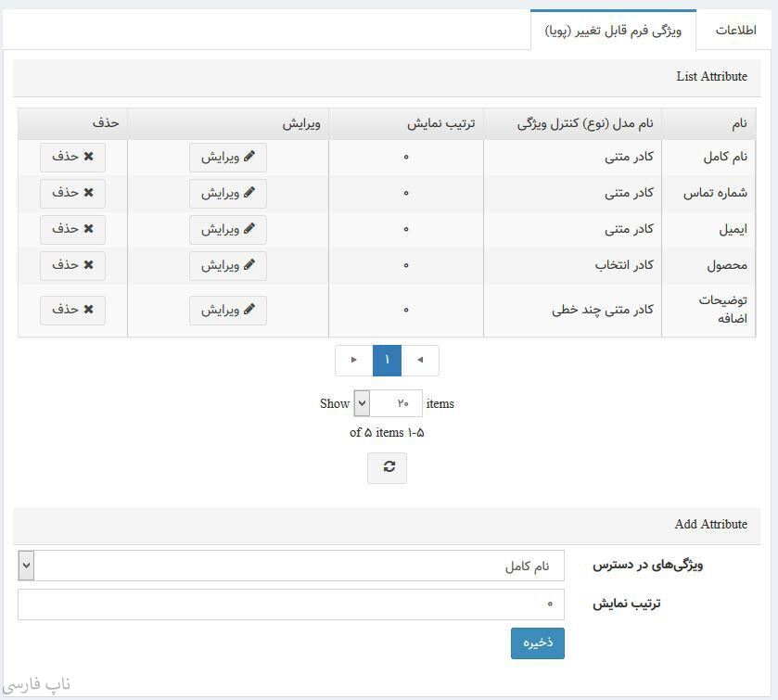This screenshot has height=700, width=778.
Task: Delete the محصول attribute row
Action: (72, 264)
